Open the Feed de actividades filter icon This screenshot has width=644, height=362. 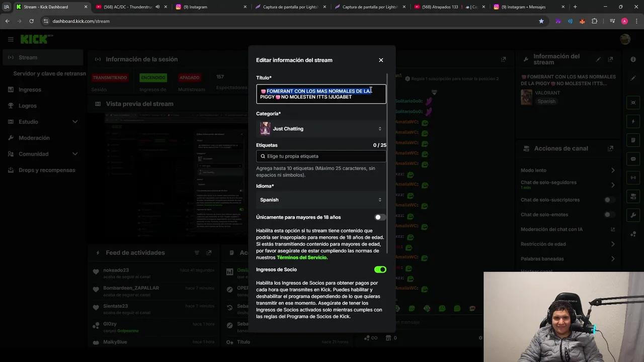(x=197, y=253)
